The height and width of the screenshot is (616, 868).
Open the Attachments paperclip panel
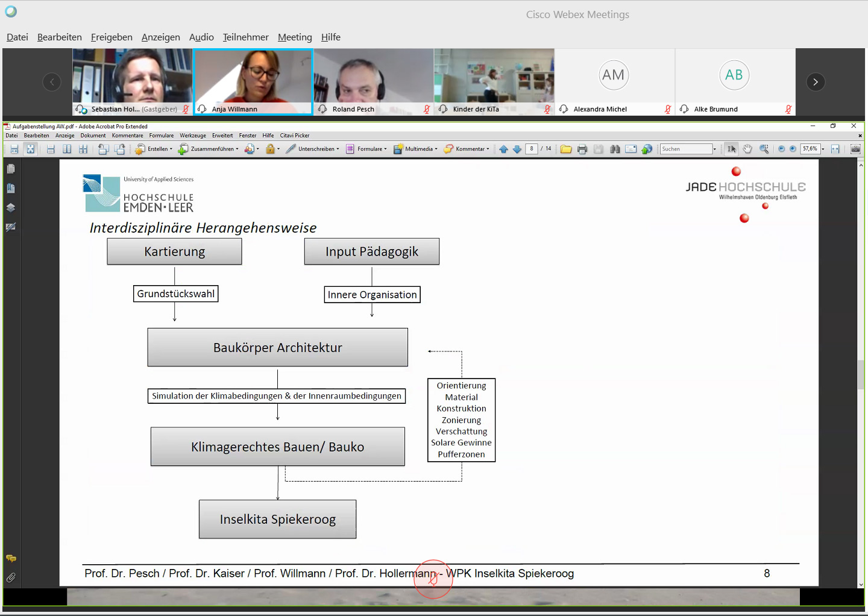[11, 577]
